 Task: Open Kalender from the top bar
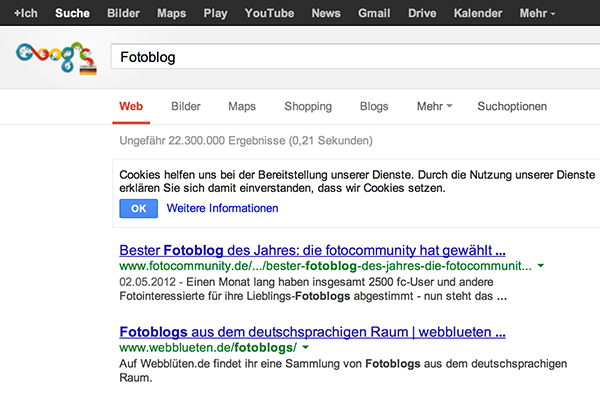click(478, 13)
